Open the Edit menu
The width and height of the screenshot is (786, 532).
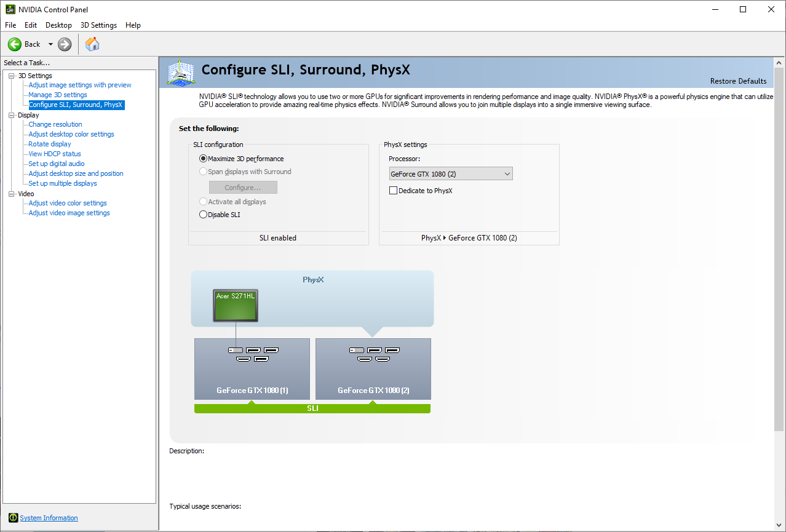click(x=31, y=25)
